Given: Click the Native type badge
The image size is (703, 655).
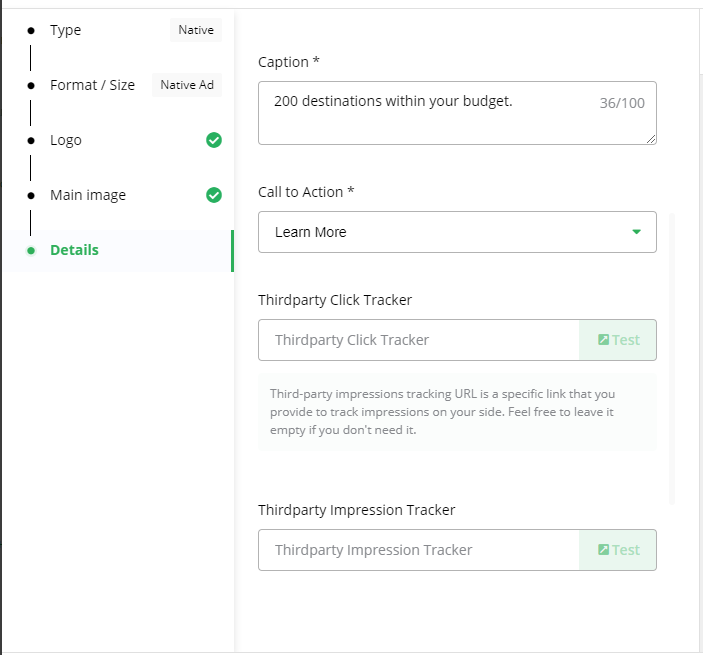Looking at the screenshot, I should point(196,30).
